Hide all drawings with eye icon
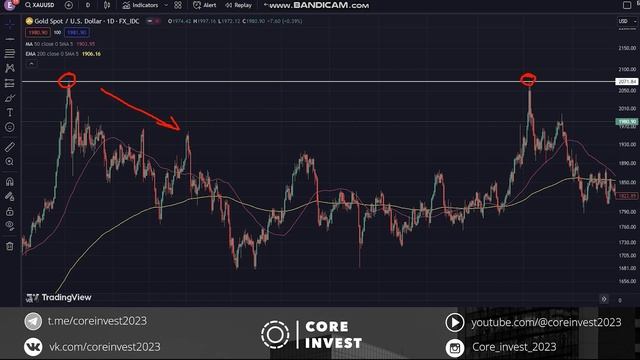The height and width of the screenshot is (360, 640). click(x=10, y=226)
